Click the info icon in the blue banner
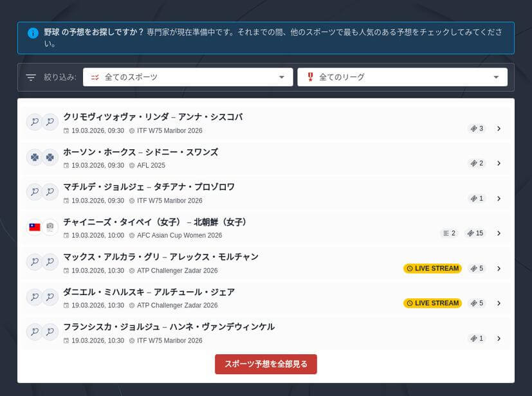The height and width of the screenshot is (396, 532). (32, 33)
